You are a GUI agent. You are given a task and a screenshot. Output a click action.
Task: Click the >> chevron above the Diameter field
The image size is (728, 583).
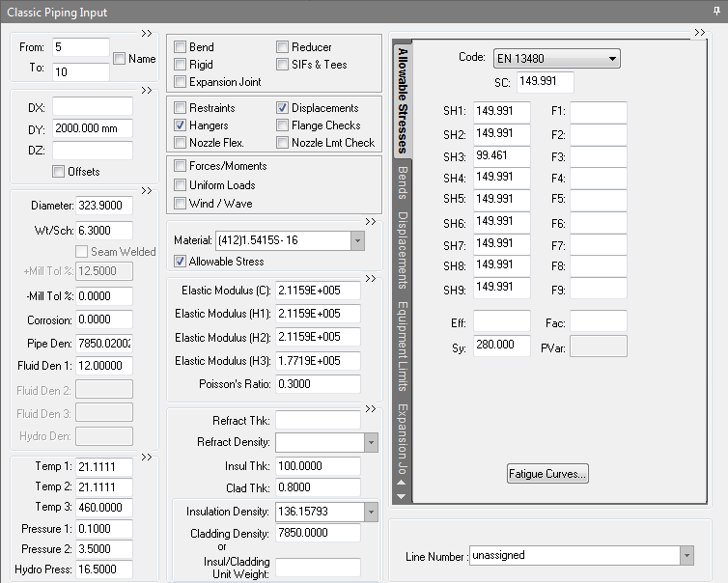tap(147, 190)
